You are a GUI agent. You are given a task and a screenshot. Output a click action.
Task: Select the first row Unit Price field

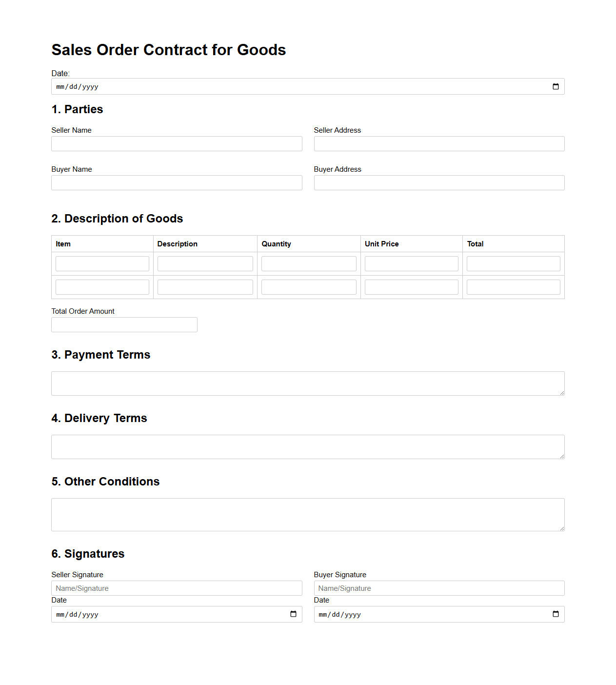(411, 263)
